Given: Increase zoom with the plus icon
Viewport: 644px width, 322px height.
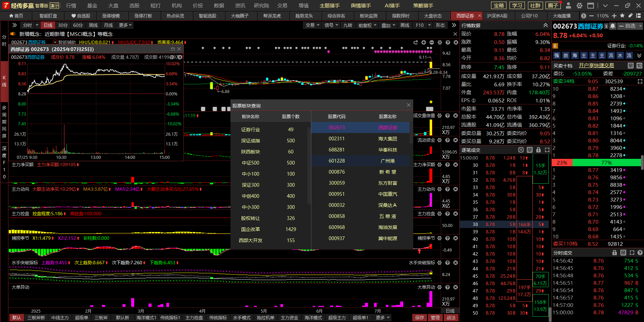Looking at the screenshot, I should pos(614,16).
